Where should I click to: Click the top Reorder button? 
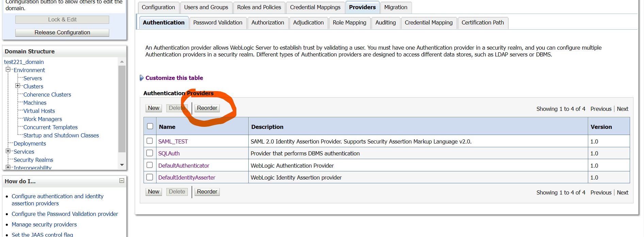[207, 108]
